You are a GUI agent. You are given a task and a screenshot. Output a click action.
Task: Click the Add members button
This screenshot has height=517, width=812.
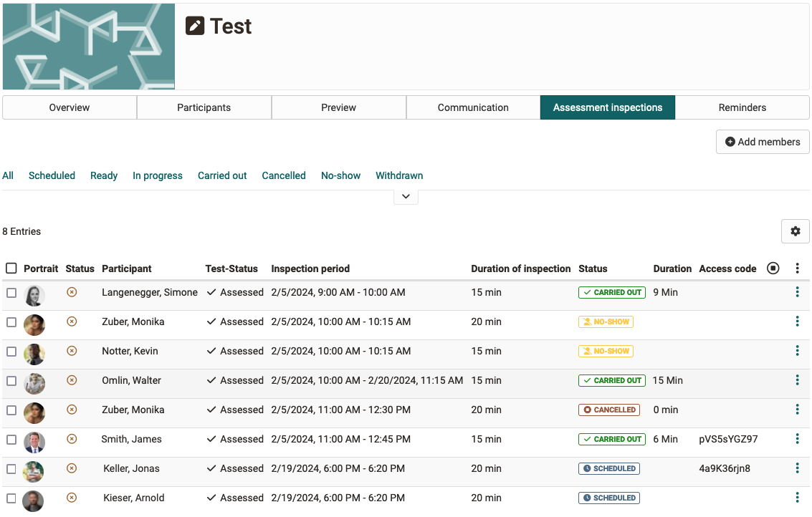[x=763, y=142]
